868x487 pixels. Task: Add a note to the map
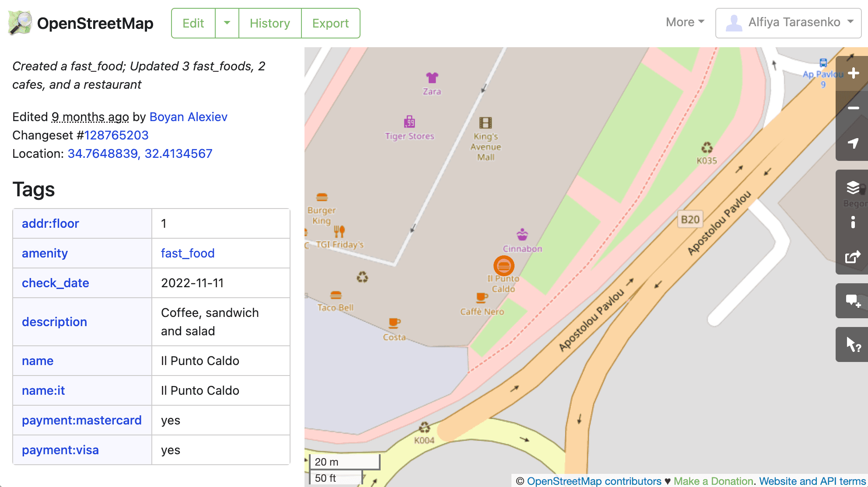point(853,301)
